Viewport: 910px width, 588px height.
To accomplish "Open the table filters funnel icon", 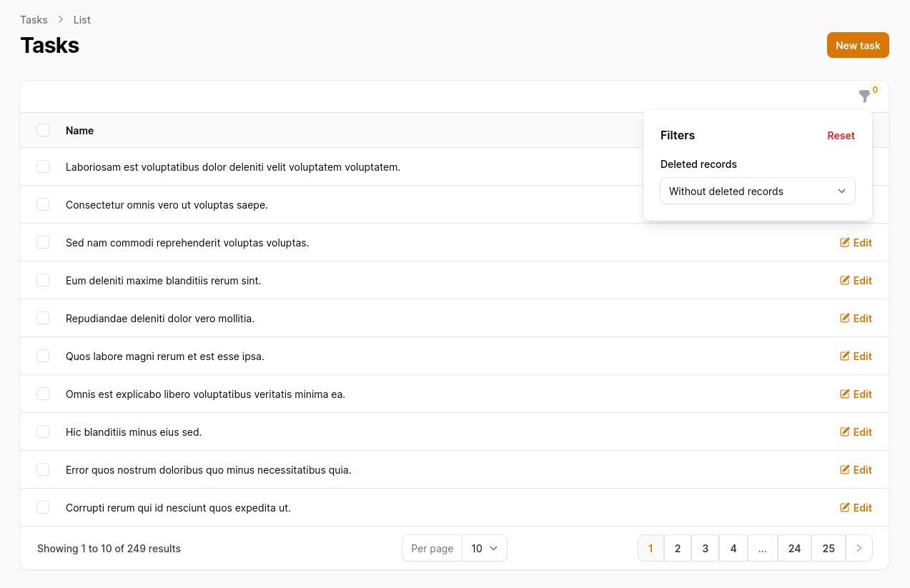I will (864, 96).
